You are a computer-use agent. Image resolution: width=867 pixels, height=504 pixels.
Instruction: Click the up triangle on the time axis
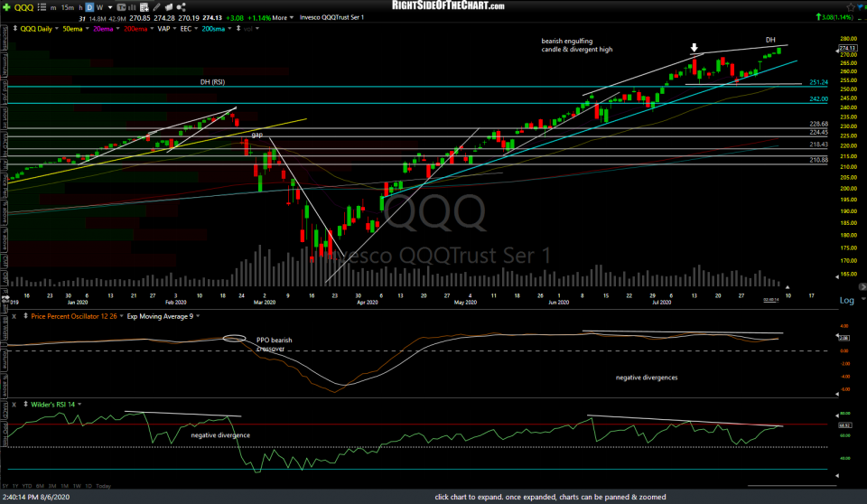click(x=788, y=287)
